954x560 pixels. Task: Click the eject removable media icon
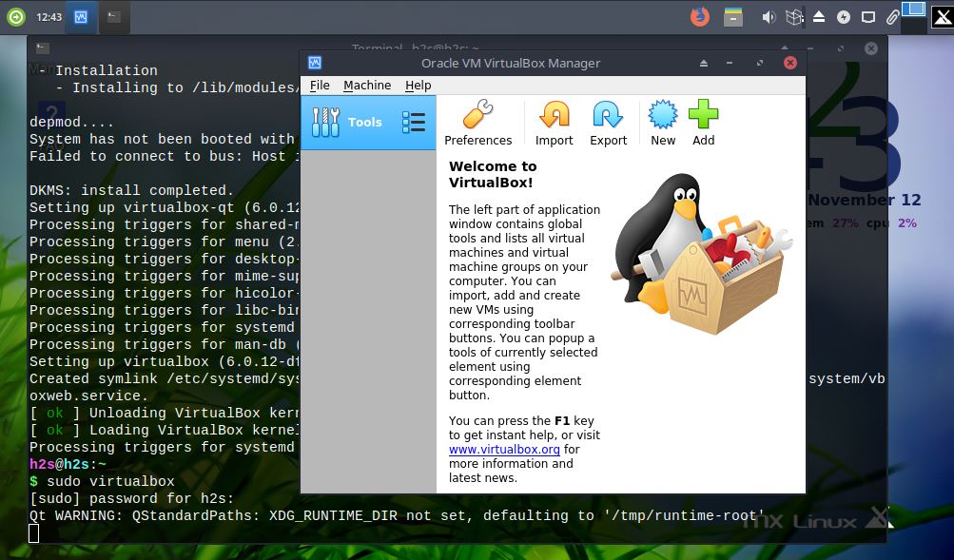point(819,17)
